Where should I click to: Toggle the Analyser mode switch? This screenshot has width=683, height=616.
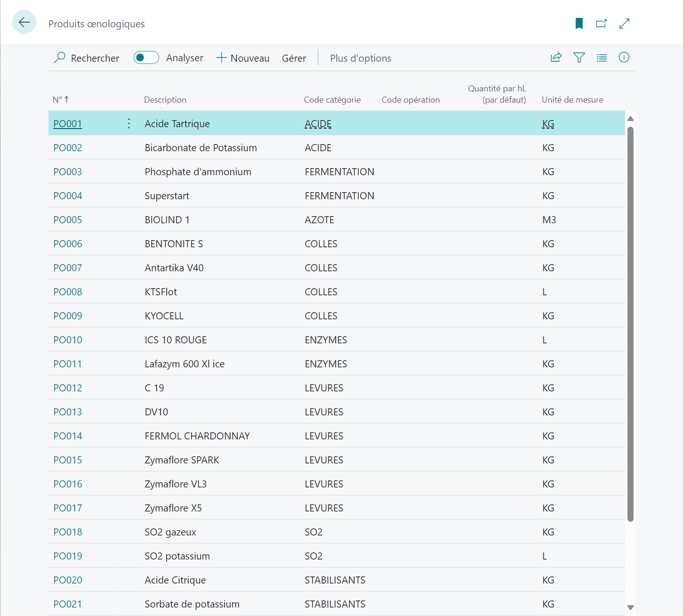(x=146, y=57)
